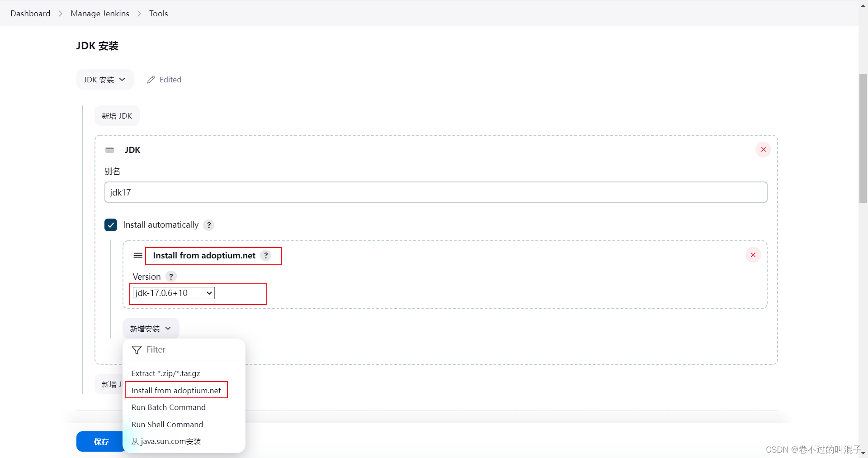Select Run Batch Command option
This screenshot has width=868, height=458.
(184, 407)
